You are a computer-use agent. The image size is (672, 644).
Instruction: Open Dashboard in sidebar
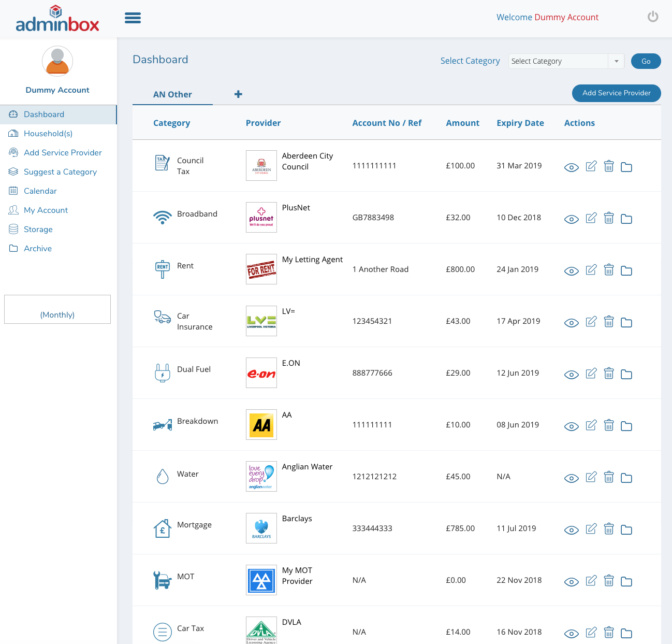click(58, 115)
